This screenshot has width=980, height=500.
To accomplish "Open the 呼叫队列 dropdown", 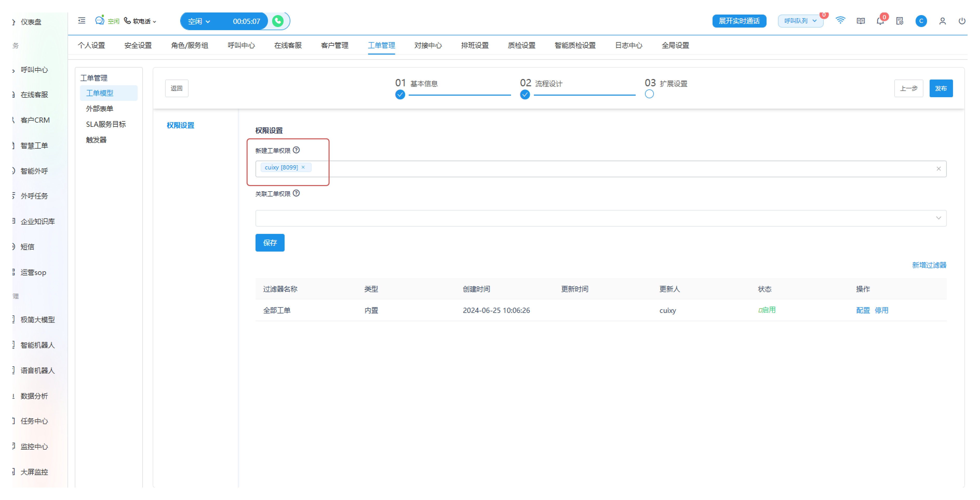I will coord(800,21).
